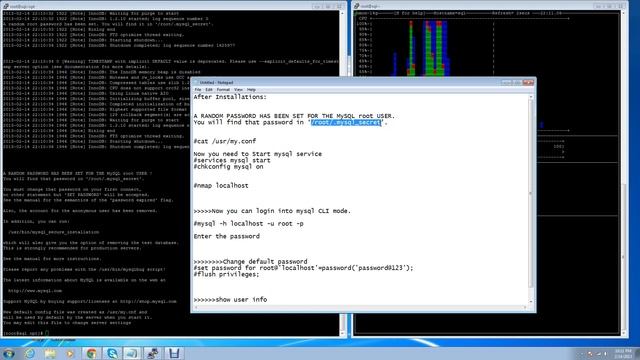
Task: Close the Notepad window
Action: (528, 82)
